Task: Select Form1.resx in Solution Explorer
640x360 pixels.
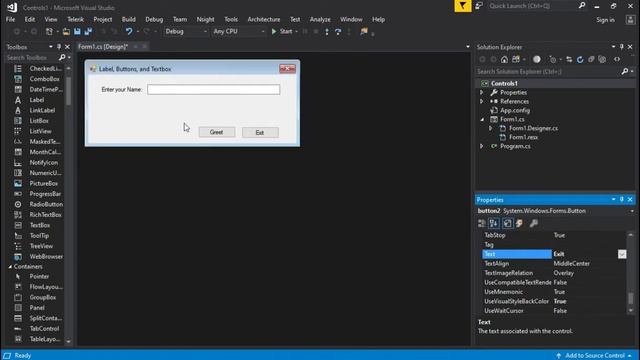Action: [523, 138]
